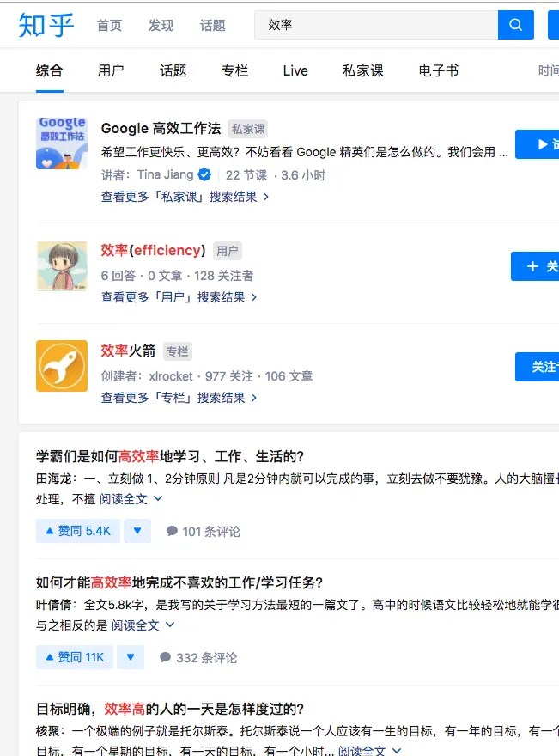Image resolution: width=559 pixels, height=756 pixels.
Task: Switch to the 话题 results tab
Action: click(x=173, y=70)
